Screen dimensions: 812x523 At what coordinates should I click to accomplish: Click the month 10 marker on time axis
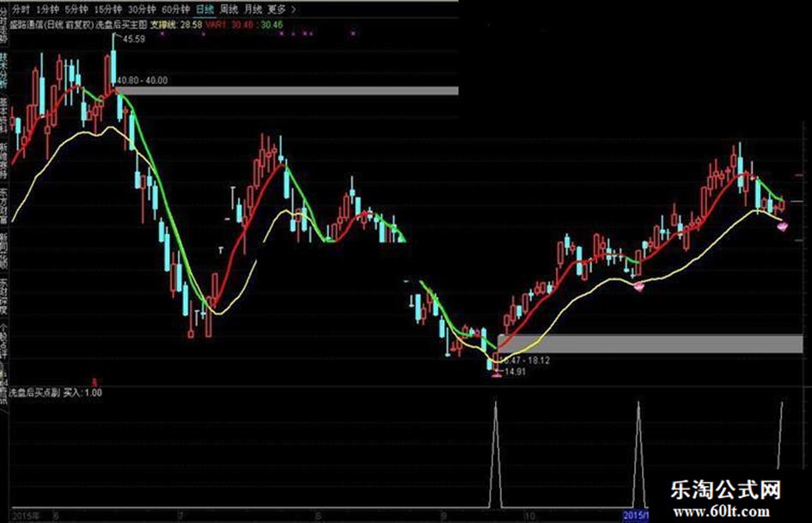529,516
